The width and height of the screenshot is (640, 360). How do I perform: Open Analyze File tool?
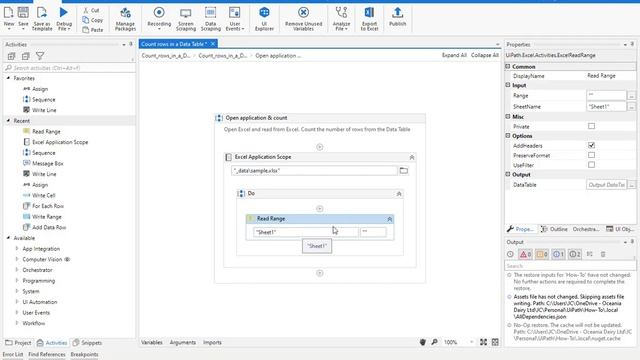[x=341, y=19]
